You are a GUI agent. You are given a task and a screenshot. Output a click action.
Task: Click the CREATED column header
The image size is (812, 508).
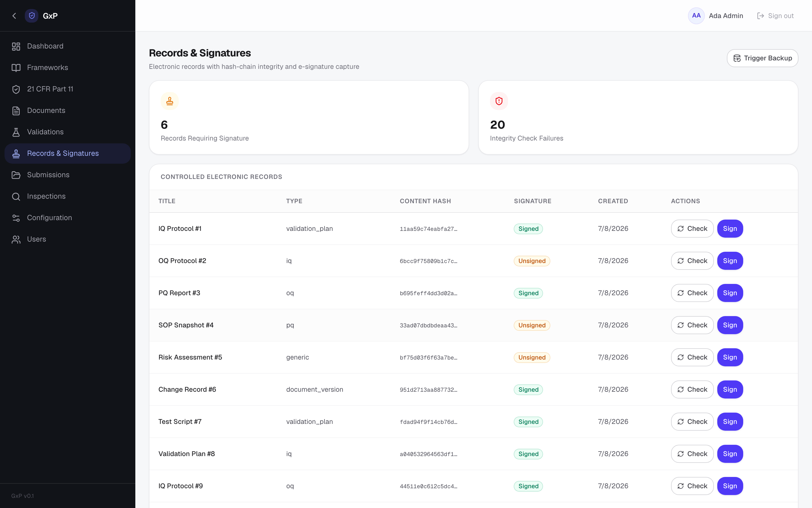(x=613, y=201)
